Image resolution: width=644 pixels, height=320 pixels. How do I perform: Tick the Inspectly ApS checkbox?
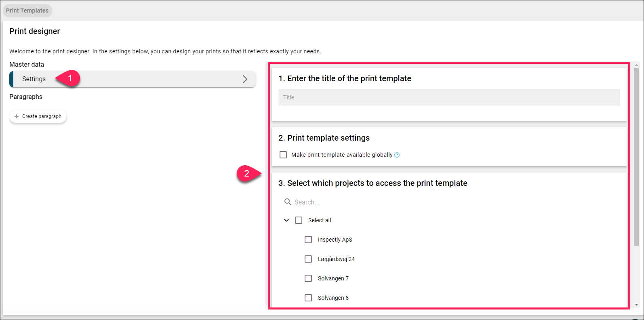(x=308, y=240)
